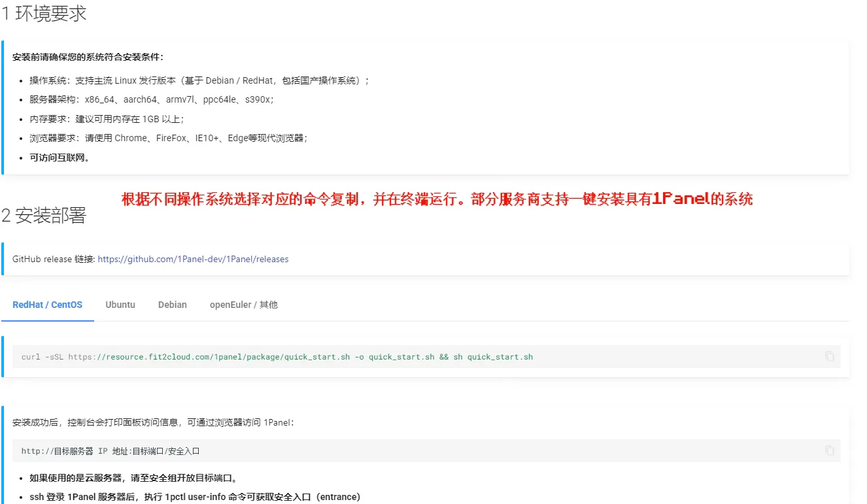Open the Debian install tab
Viewport: 867px width, 504px height.
[x=173, y=305]
